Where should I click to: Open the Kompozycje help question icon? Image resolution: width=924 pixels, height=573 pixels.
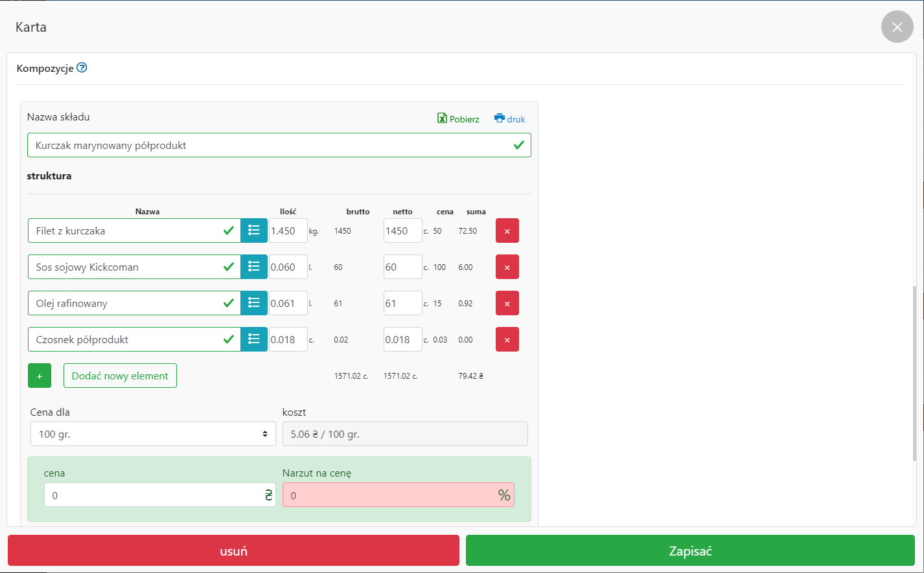click(82, 68)
